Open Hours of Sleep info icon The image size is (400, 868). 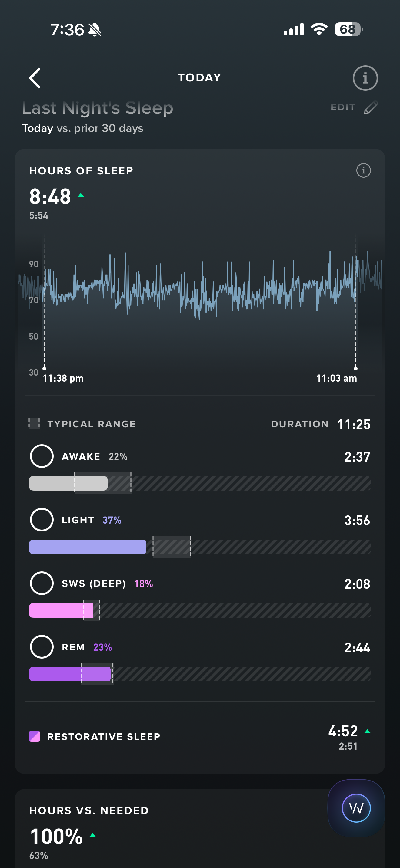(363, 170)
